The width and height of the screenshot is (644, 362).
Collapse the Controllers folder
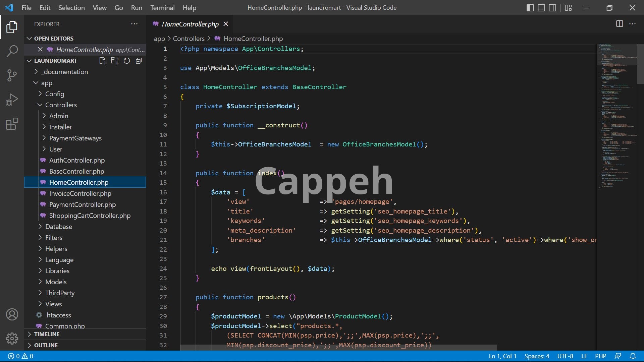[61, 105]
